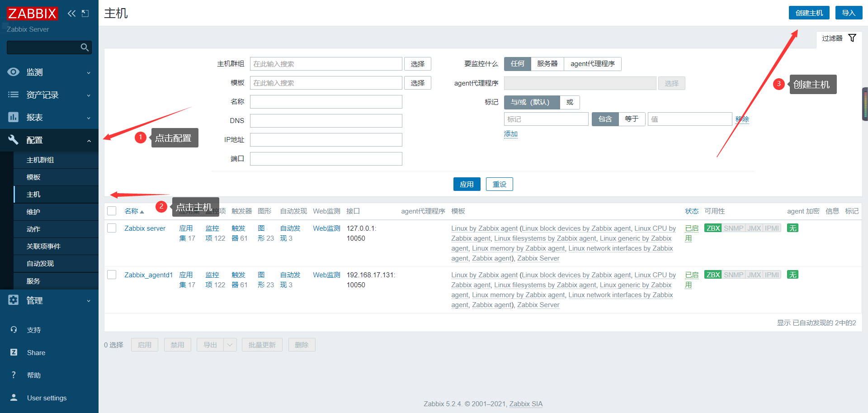Click IPMI badge in Zabbix server row
The height and width of the screenshot is (413, 868).
772,228
